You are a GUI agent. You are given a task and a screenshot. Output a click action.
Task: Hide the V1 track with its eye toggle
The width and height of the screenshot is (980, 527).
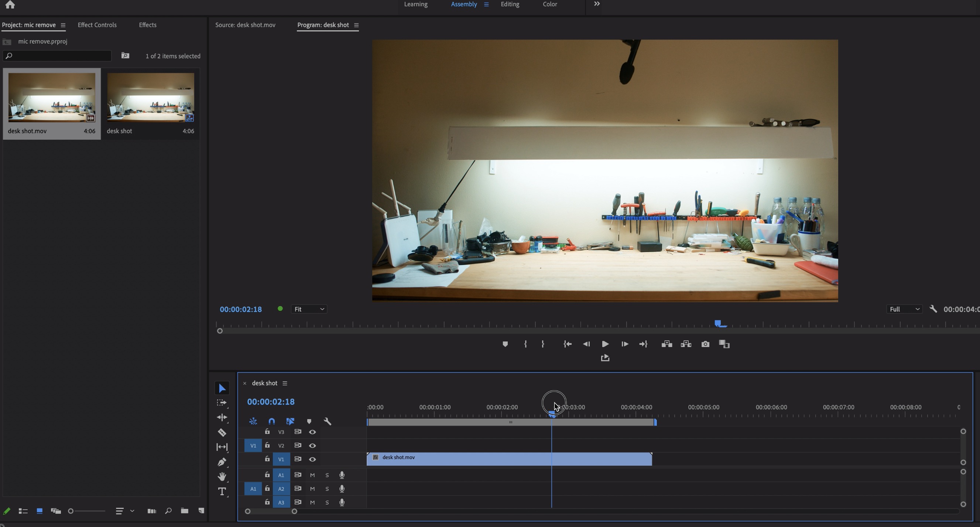[313, 459]
